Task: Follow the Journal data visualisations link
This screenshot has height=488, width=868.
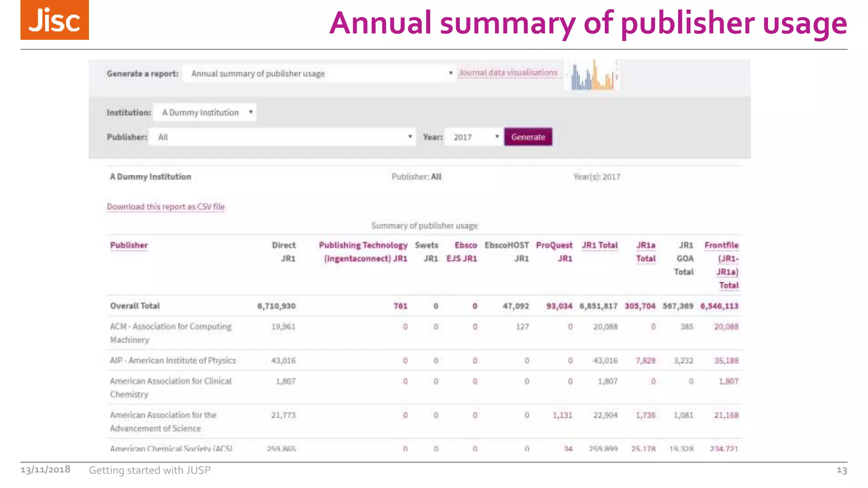Action: point(508,73)
